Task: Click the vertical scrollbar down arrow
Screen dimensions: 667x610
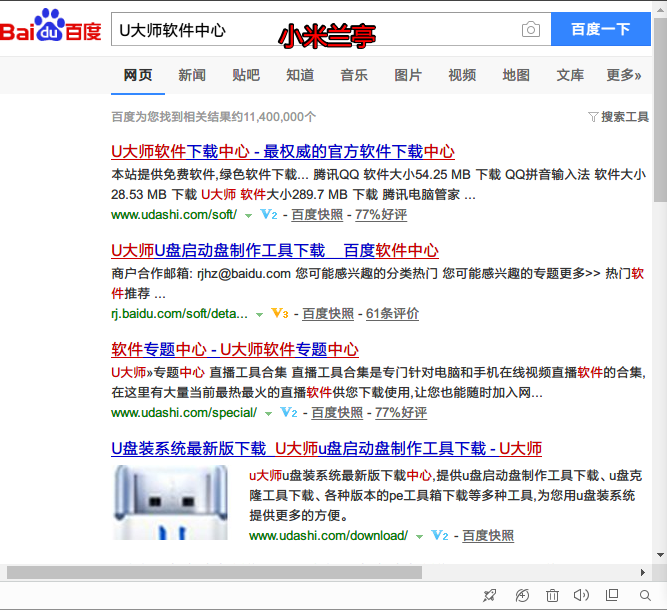Action: [x=660, y=555]
